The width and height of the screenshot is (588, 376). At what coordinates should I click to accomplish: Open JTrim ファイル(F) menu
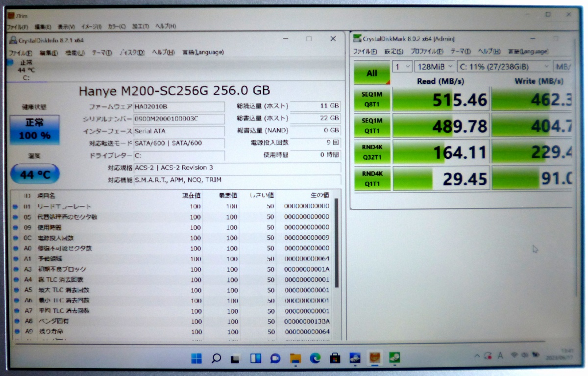pyautogui.click(x=17, y=26)
